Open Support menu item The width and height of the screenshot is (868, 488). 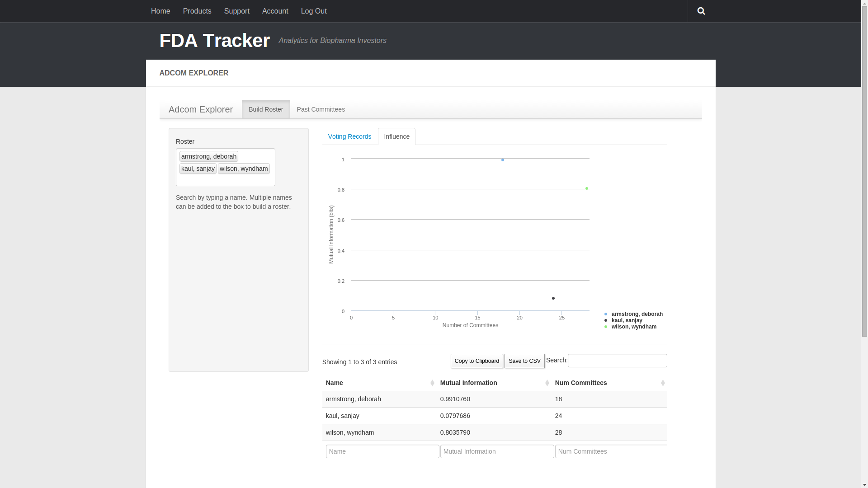click(x=237, y=11)
